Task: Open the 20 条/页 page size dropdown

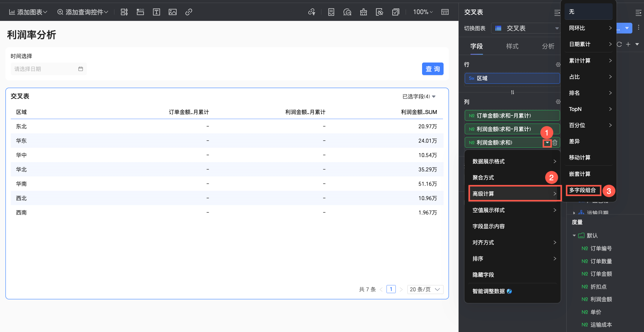Action: tap(425, 289)
